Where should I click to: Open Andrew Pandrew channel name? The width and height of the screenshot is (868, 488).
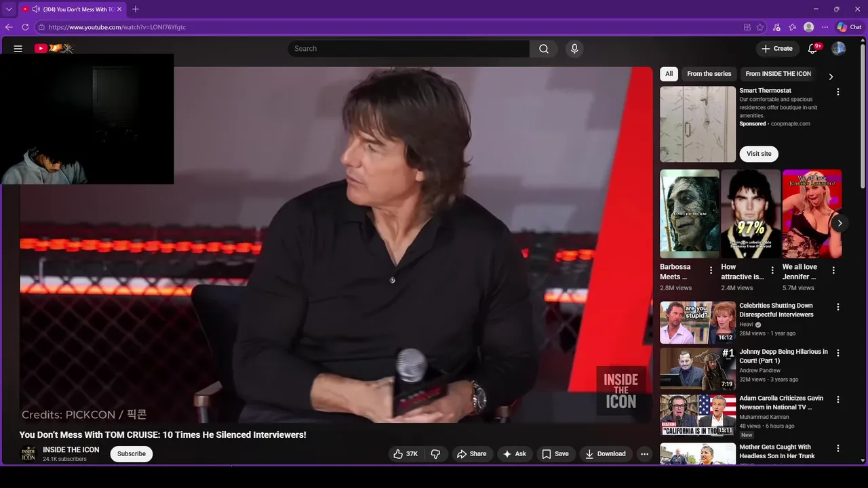(x=759, y=371)
